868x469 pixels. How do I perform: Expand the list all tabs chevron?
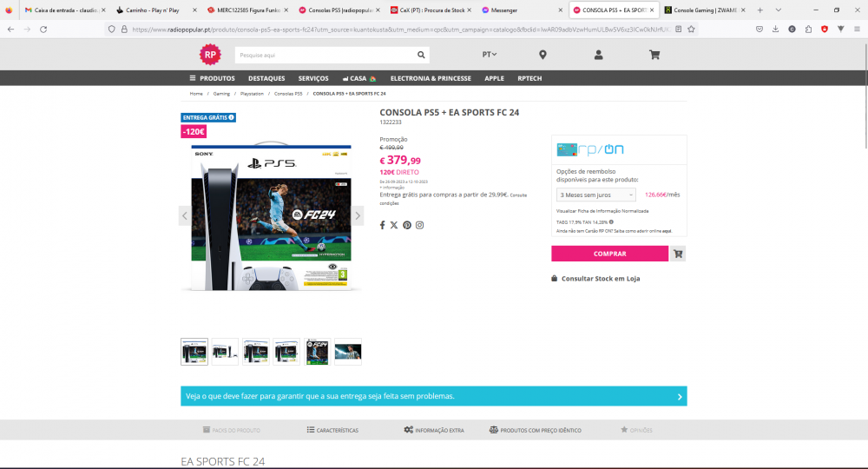pyautogui.click(x=779, y=10)
